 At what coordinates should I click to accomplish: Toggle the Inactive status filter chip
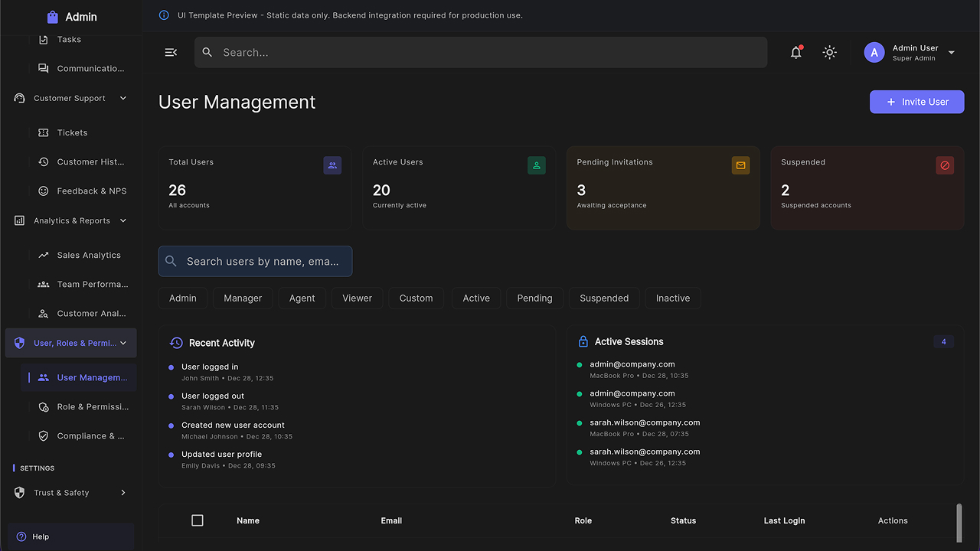click(673, 298)
